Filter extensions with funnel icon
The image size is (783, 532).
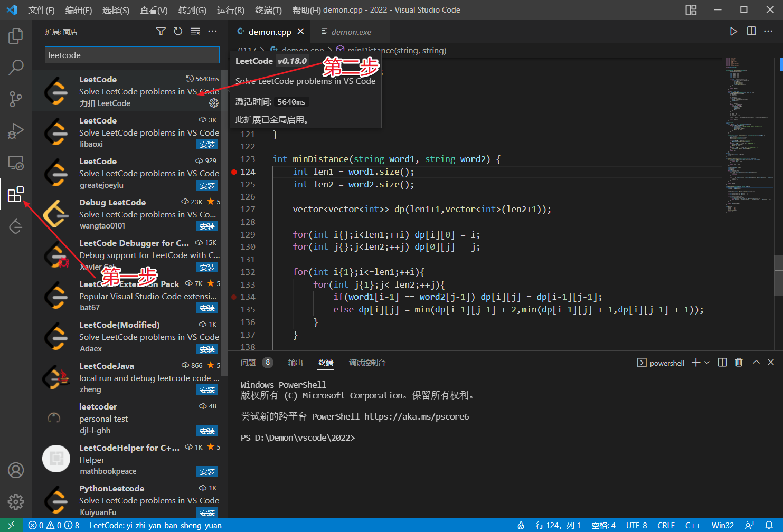point(161,32)
